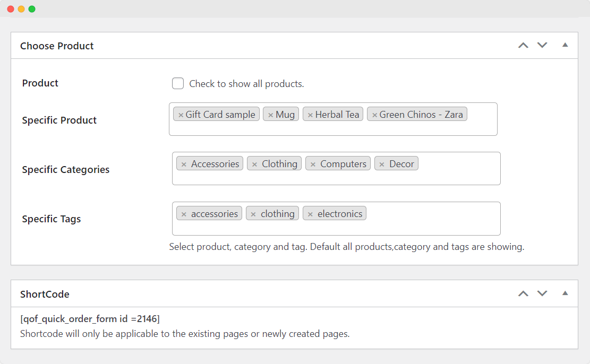Remove the Computers category tag
The height and width of the screenshot is (364, 590).
click(313, 164)
